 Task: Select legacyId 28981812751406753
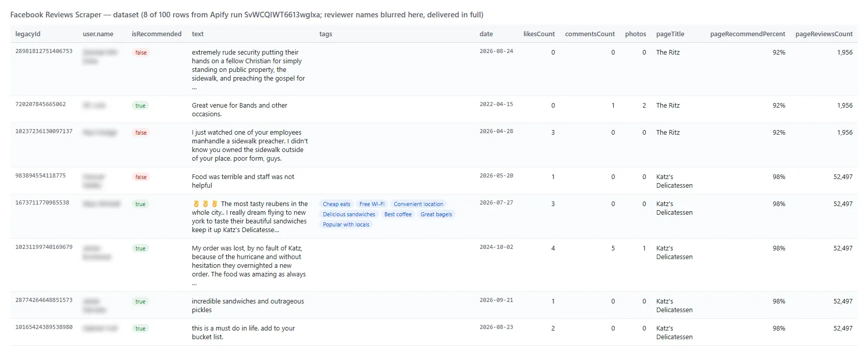coord(44,52)
